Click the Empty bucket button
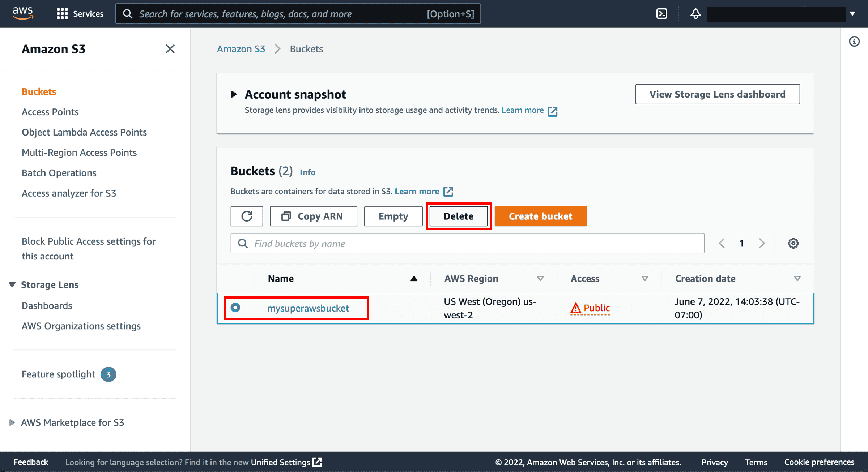 point(393,216)
